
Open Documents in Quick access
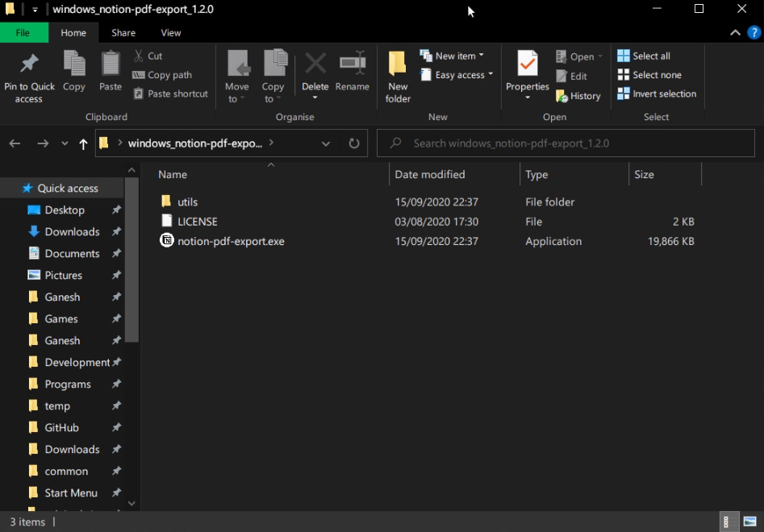(x=72, y=253)
